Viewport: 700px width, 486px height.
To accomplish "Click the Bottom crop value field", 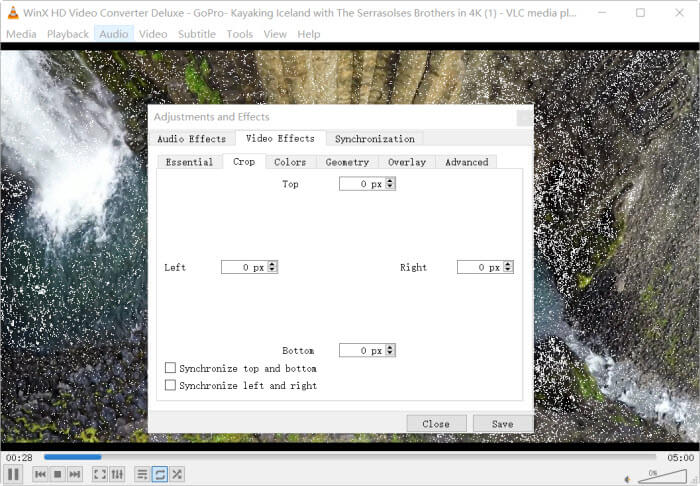I will coord(362,350).
